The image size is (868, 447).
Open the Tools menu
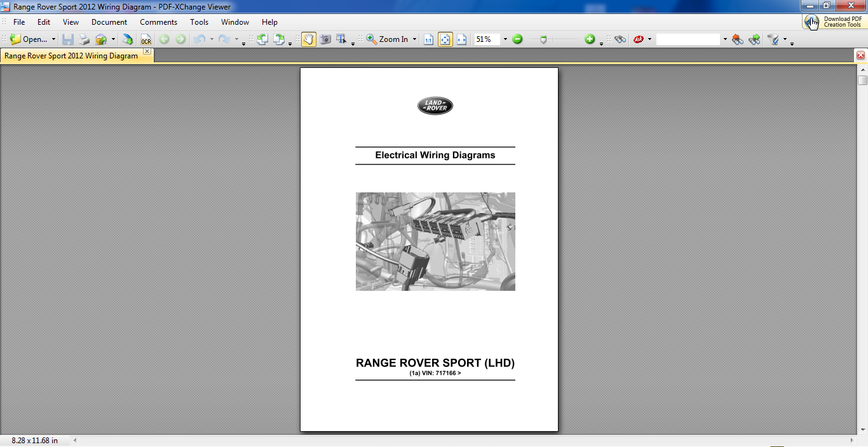point(199,22)
